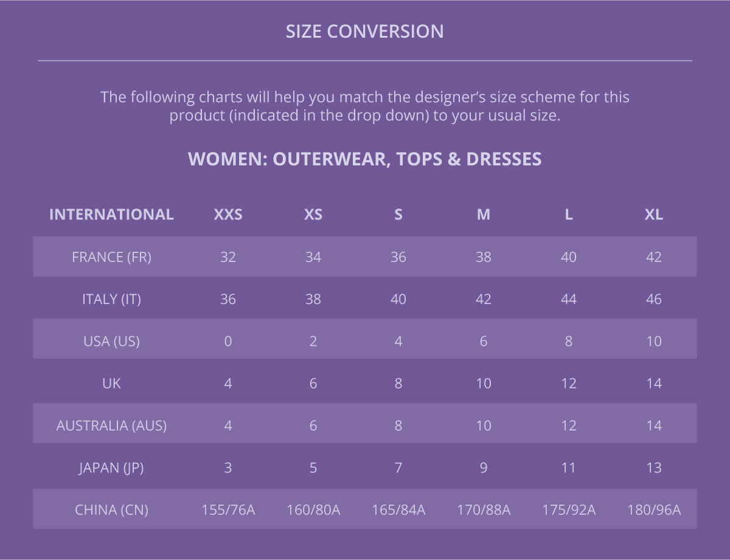This screenshot has height=560, width=730.
Task: Click the AUSTRALIA (AUS) row label
Action: (x=111, y=426)
